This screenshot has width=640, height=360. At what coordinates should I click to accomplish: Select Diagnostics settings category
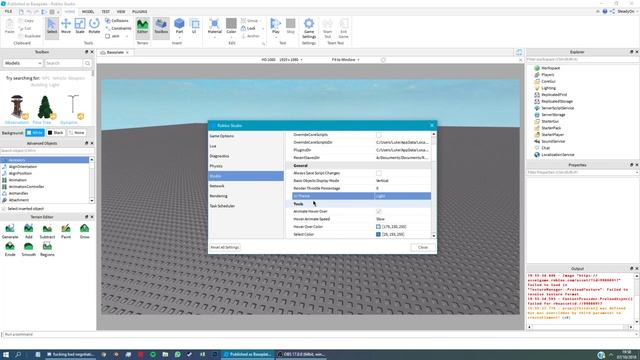(246, 156)
